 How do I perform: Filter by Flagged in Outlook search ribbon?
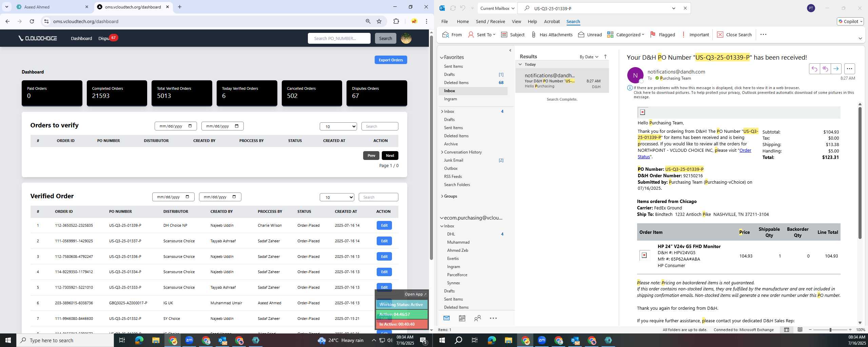tap(663, 35)
